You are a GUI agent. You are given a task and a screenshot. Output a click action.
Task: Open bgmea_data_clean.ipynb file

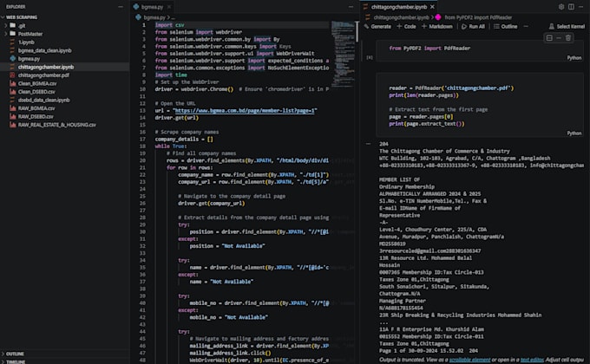pos(44,50)
